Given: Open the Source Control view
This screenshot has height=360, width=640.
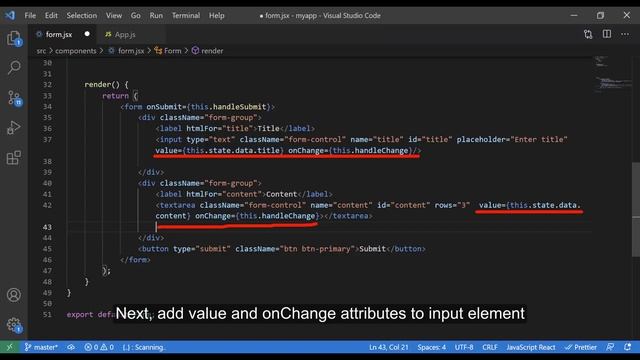Looking at the screenshot, I should point(14,98).
